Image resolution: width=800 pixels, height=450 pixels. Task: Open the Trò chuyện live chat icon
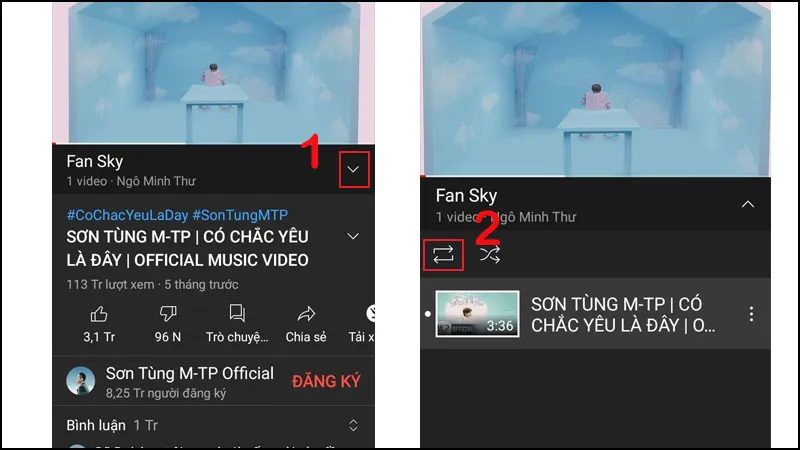pyautogui.click(x=237, y=313)
